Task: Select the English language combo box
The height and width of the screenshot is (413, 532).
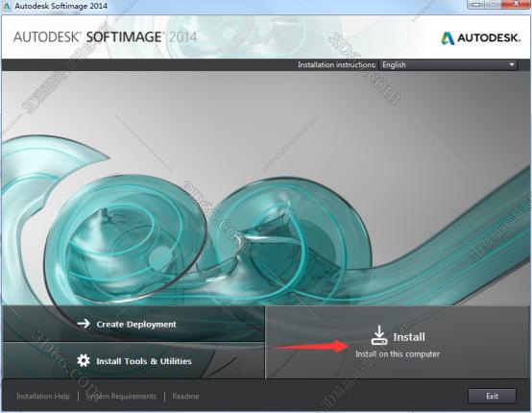Action: [448, 64]
